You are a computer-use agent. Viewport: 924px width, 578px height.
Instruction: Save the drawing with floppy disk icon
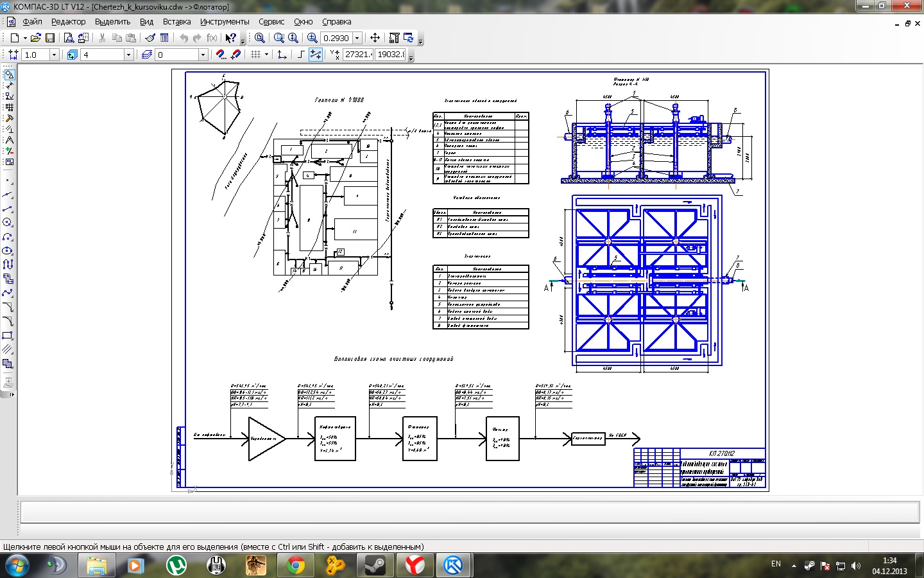coord(50,38)
